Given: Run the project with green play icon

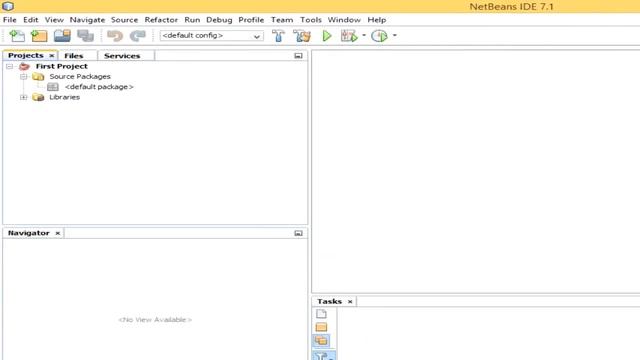Looking at the screenshot, I should coord(327,36).
